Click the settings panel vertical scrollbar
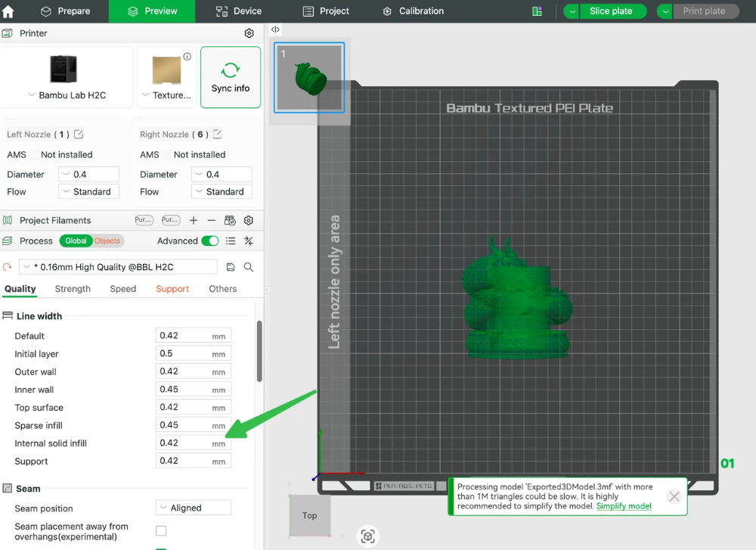 point(259,351)
